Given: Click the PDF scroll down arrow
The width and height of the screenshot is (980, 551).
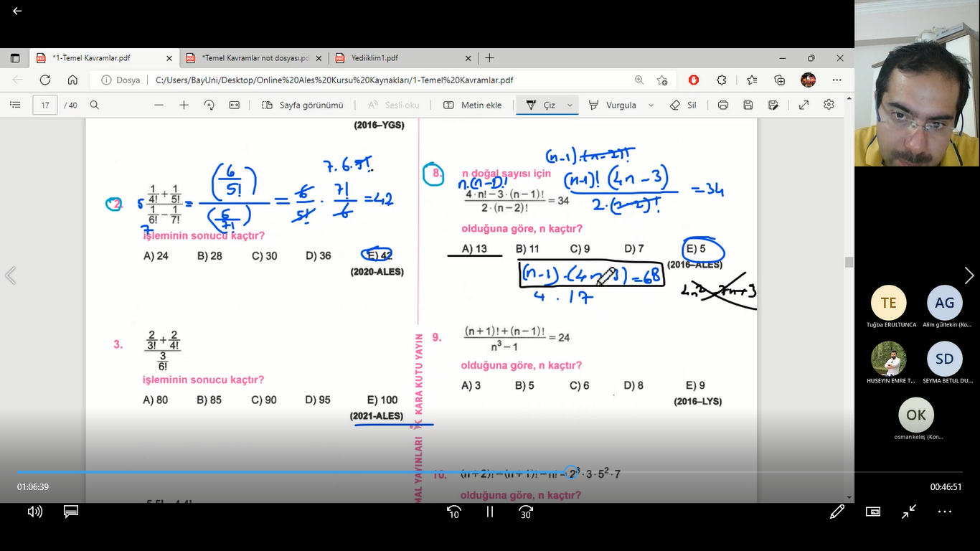Looking at the screenshot, I should pos(849,497).
